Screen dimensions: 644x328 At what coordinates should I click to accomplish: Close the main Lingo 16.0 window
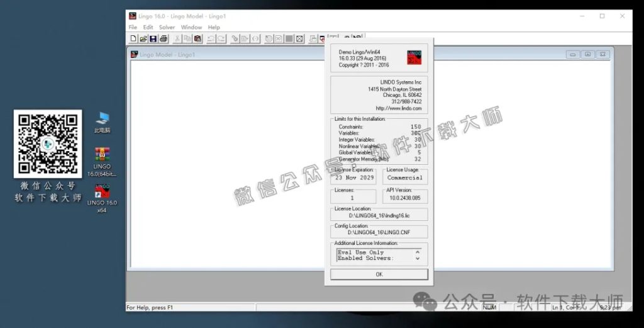[622, 16]
